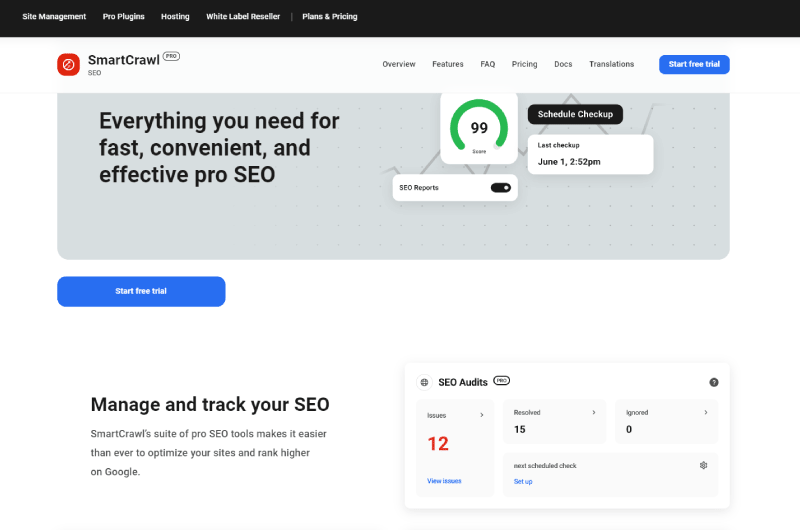Click the 99 score gauge

479,128
